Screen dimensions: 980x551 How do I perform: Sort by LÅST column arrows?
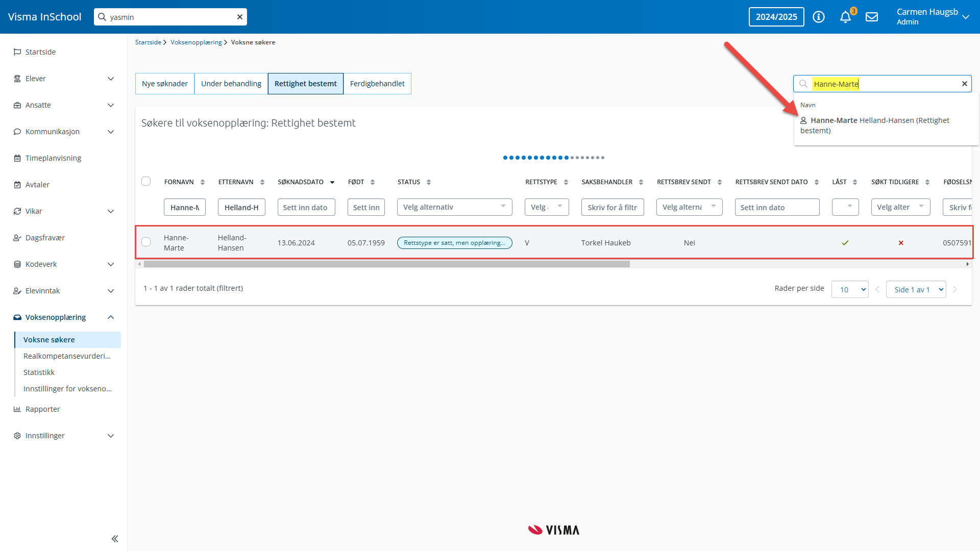[x=855, y=182]
